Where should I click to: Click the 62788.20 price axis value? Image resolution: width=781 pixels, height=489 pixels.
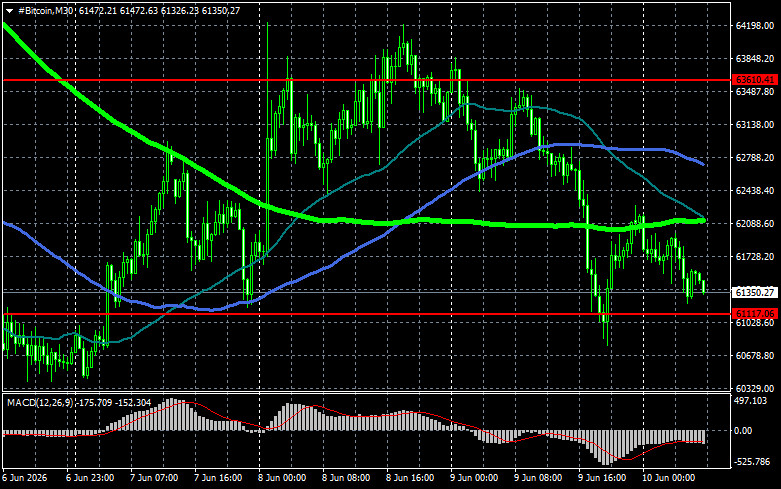click(755, 157)
